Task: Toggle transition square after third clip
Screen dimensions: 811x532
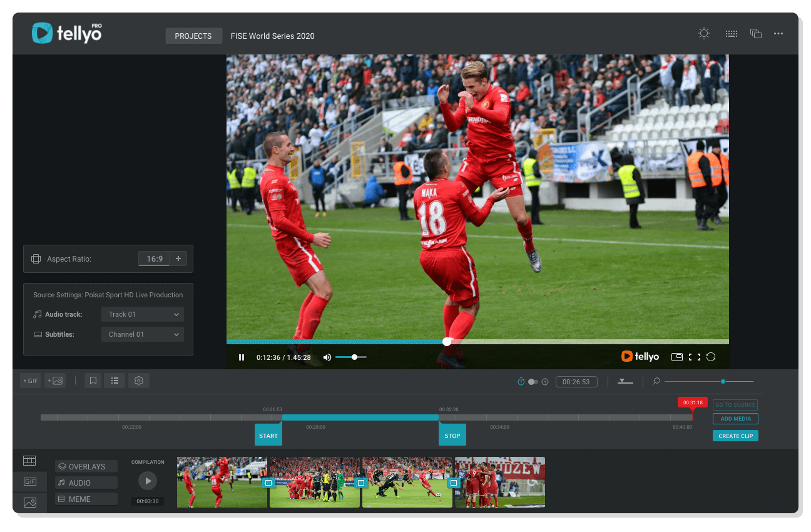Action: (x=454, y=483)
